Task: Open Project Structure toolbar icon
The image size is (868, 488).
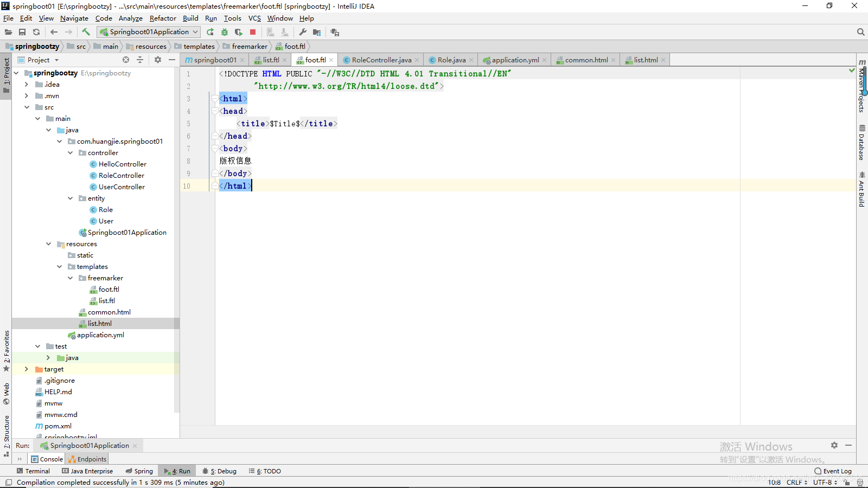Action: point(317,32)
